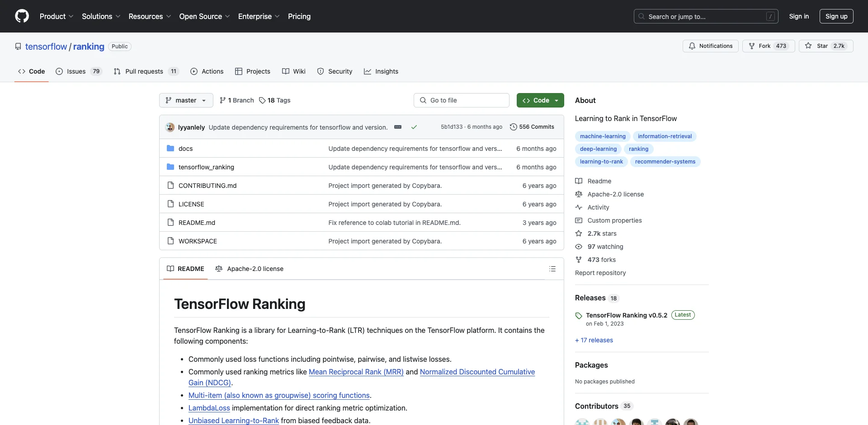Click the Pricing link
This screenshot has height=425, width=868.
(x=299, y=16)
